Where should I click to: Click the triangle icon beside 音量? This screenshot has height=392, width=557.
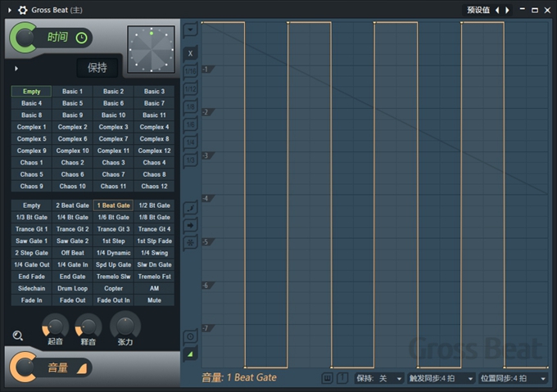coord(82,369)
